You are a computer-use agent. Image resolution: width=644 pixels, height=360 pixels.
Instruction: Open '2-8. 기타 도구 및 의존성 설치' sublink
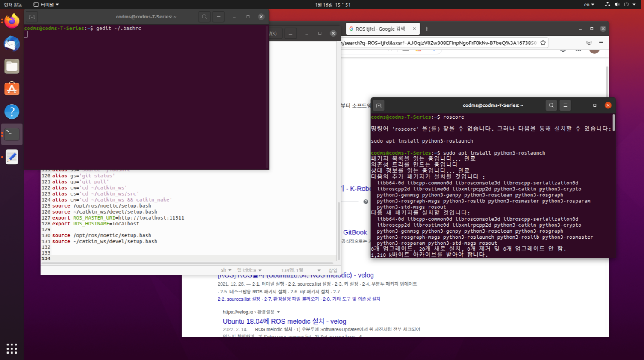pyautogui.click(x=352, y=299)
